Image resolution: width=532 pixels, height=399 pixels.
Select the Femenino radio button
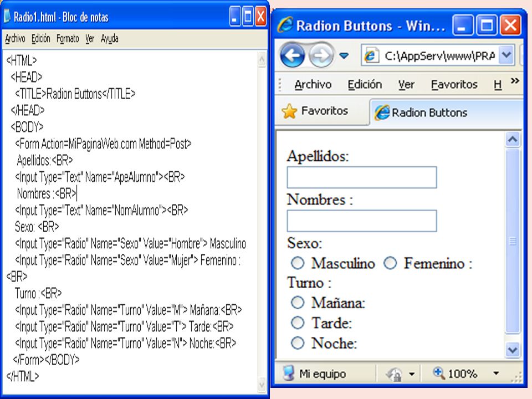390,263
